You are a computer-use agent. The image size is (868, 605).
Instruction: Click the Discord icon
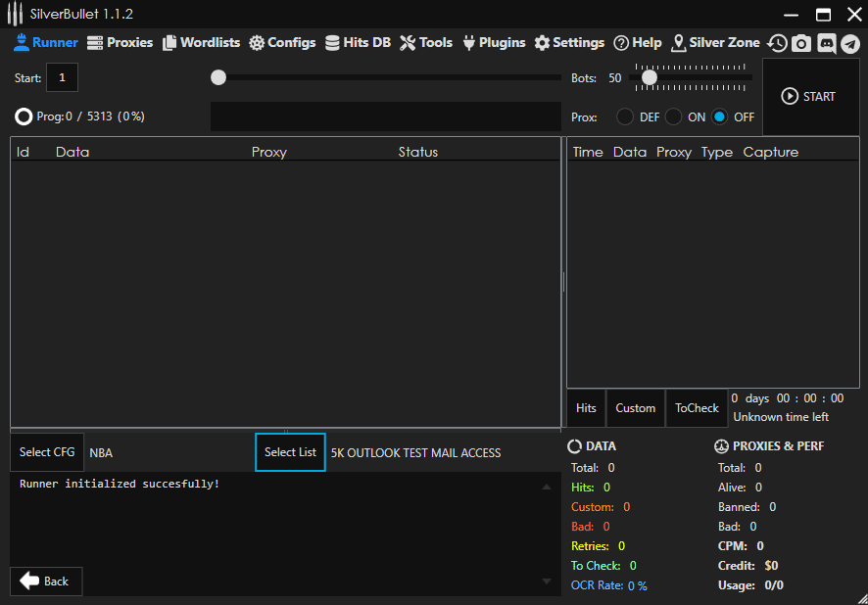826,43
